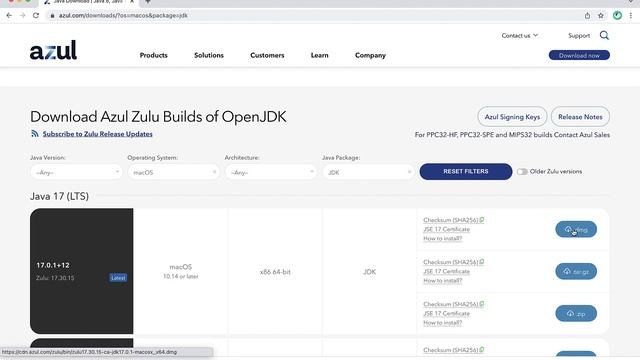The image size is (640, 360).
Task: Open Checksum (SHA256) link in .zip row
Action: click(x=451, y=304)
